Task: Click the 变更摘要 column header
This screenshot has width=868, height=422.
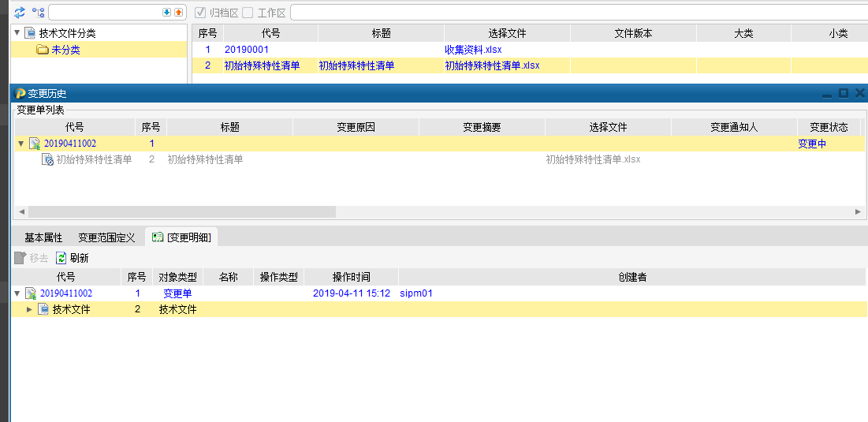Action: coord(482,127)
